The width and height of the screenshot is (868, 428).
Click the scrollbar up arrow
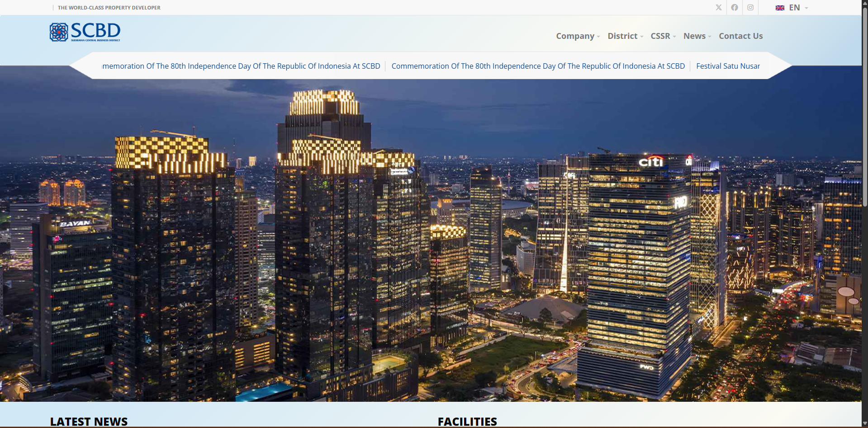pyautogui.click(x=864, y=4)
